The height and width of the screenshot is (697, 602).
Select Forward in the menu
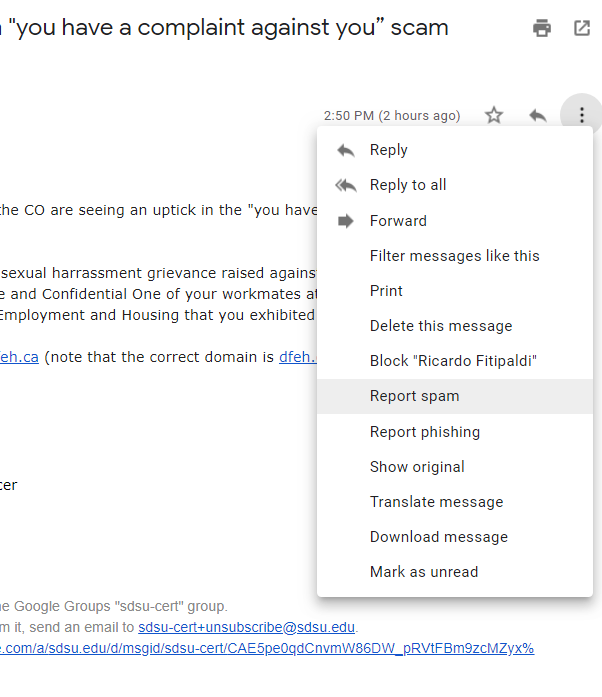[x=398, y=221]
